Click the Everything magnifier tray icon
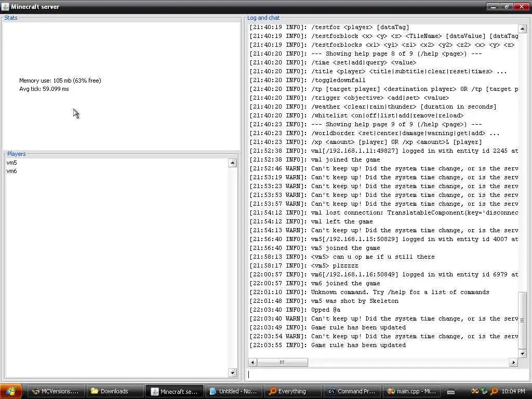 [495, 391]
